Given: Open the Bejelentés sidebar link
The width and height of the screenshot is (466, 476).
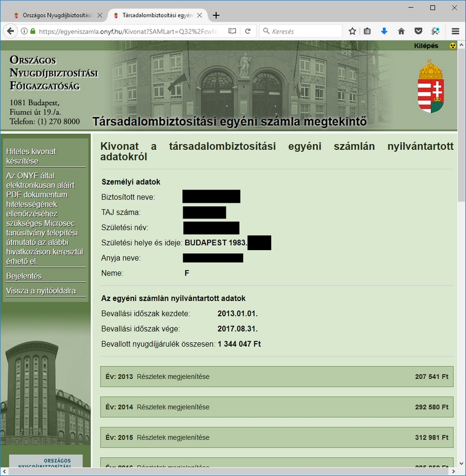Looking at the screenshot, I should pos(24,276).
